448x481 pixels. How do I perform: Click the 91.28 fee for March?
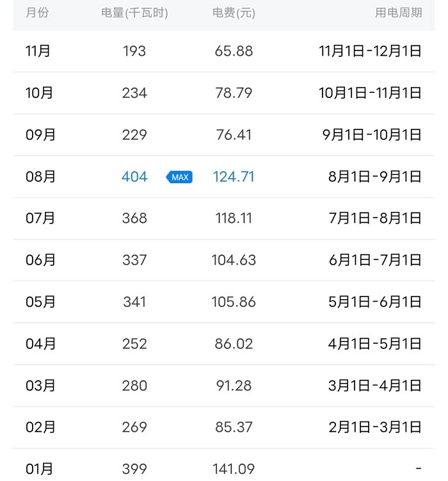(x=234, y=386)
